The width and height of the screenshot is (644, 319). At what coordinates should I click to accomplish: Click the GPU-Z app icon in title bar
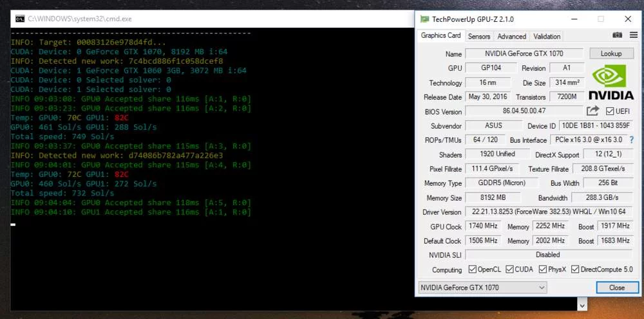[424, 19]
